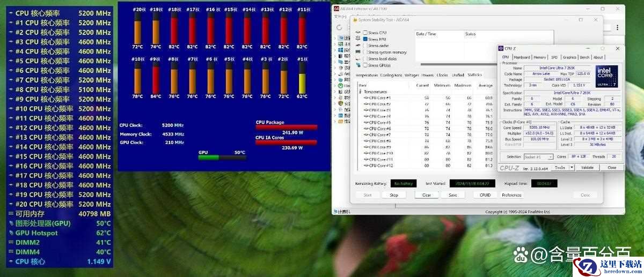Click the icon beside DIMM2 row
Image resolution: width=644 pixels, height=277 pixels.
[11, 243]
